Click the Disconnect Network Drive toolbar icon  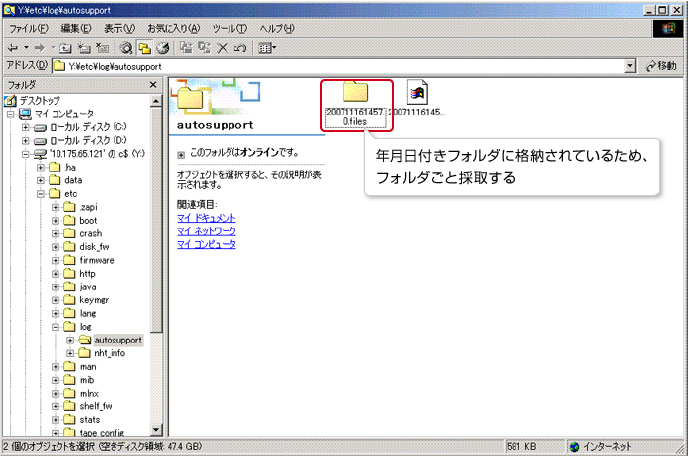103,48
